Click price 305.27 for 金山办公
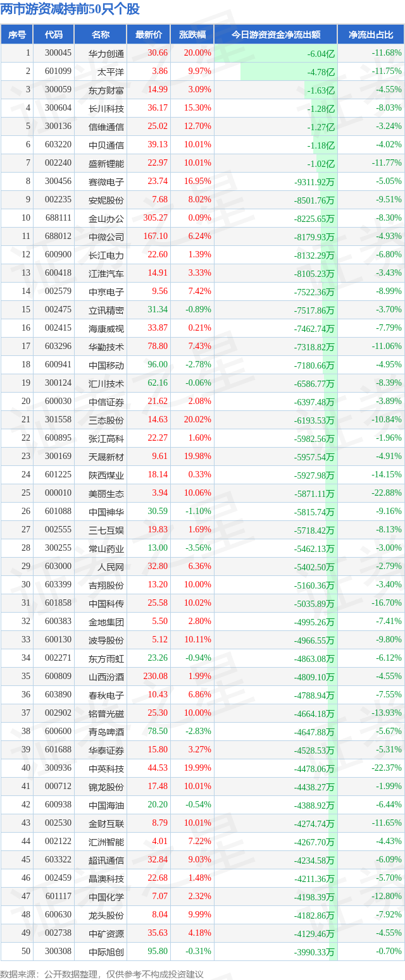 pos(156,218)
